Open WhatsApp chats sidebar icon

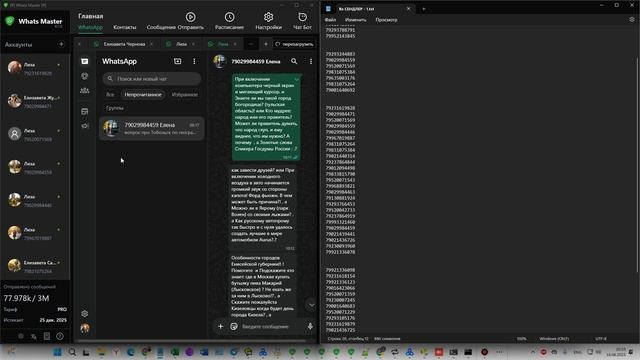point(84,61)
